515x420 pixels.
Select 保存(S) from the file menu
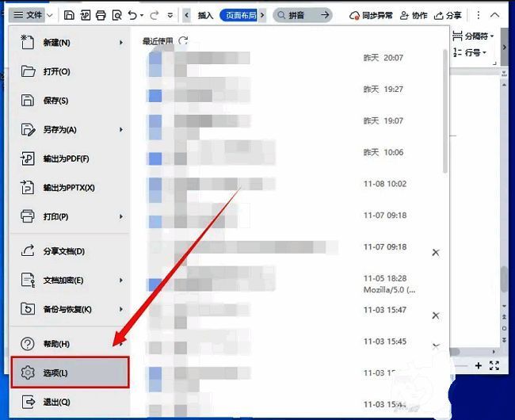click(x=70, y=100)
